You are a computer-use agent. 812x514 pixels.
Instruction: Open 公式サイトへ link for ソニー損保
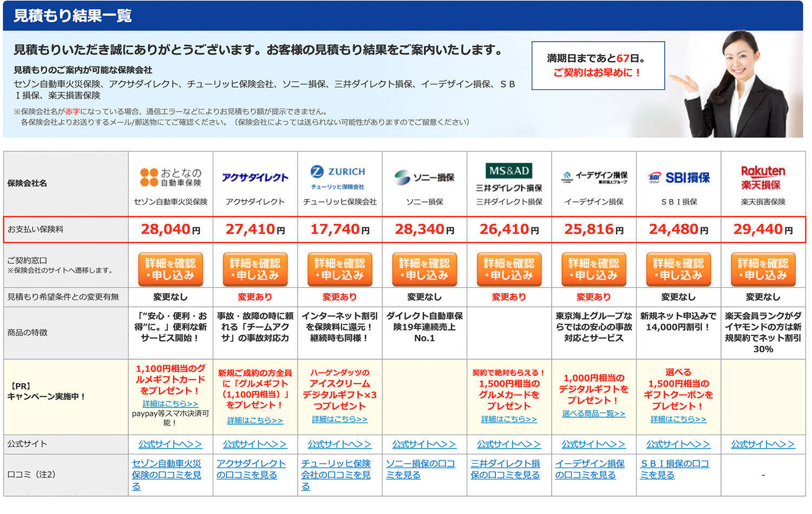424,444
